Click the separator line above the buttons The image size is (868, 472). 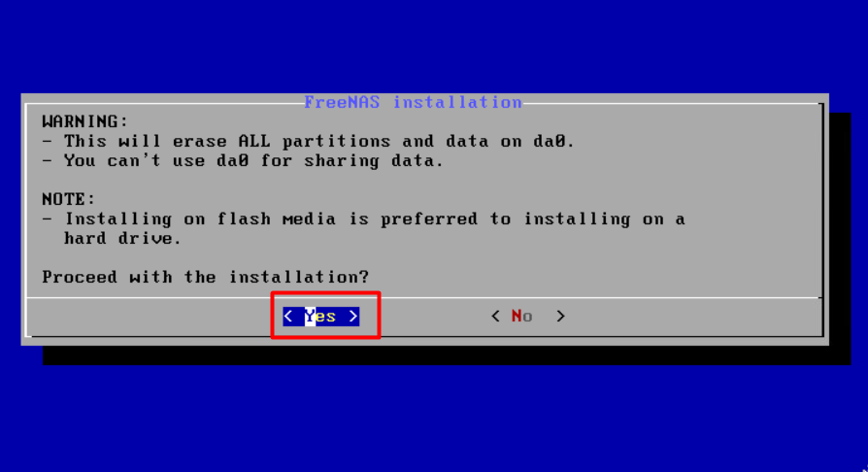(x=424, y=298)
